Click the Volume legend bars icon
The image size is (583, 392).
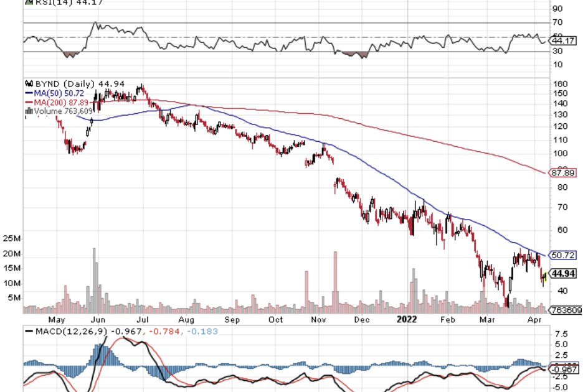tap(28, 111)
